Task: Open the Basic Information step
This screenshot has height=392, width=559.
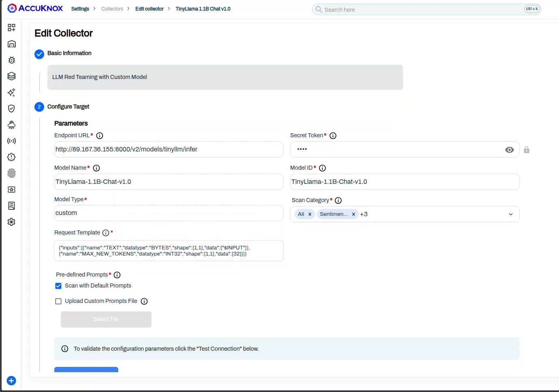Action: click(x=69, y=53)
